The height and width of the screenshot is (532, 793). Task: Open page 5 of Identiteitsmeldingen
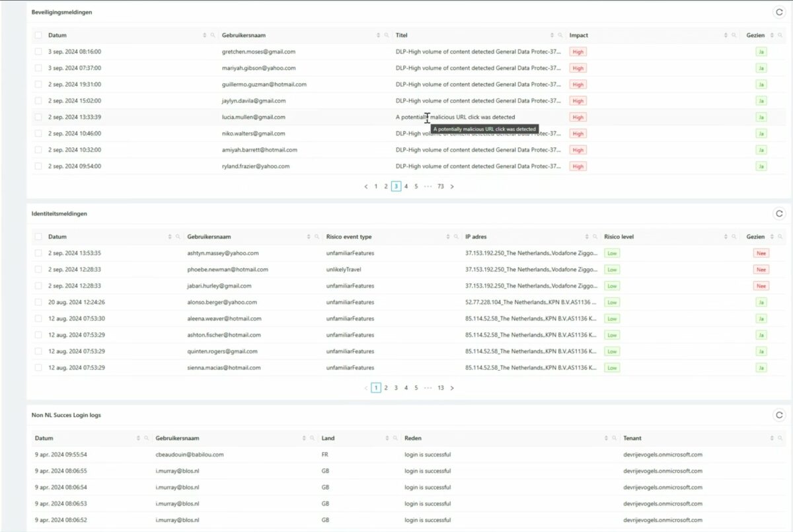(x=416, y=388)
